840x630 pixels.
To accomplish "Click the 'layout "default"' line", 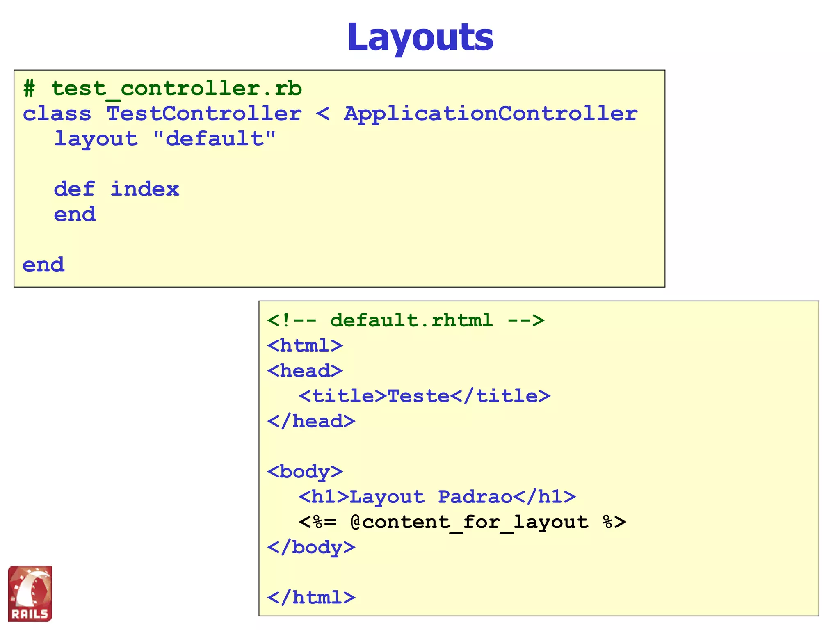I will click(x=165, y=139).
